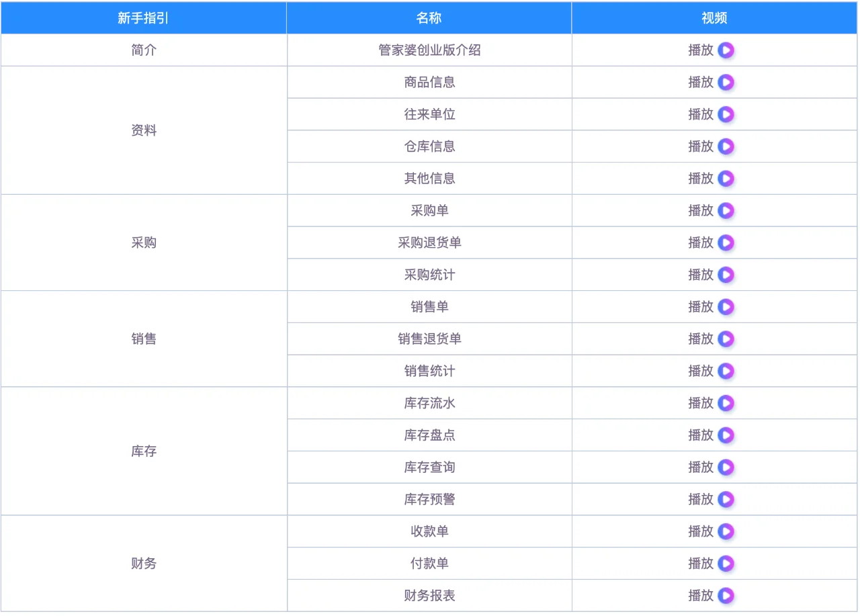Image resolution: width=860 pixels, height=616 pixels.
Task: Click 播放 text in 商品信息 row
Action: pos(701,82)
